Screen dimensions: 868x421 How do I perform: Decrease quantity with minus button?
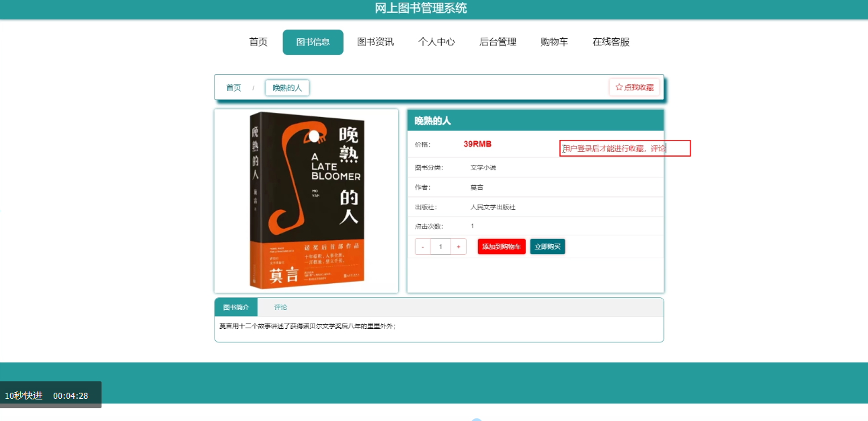click(x=423, y=247)
